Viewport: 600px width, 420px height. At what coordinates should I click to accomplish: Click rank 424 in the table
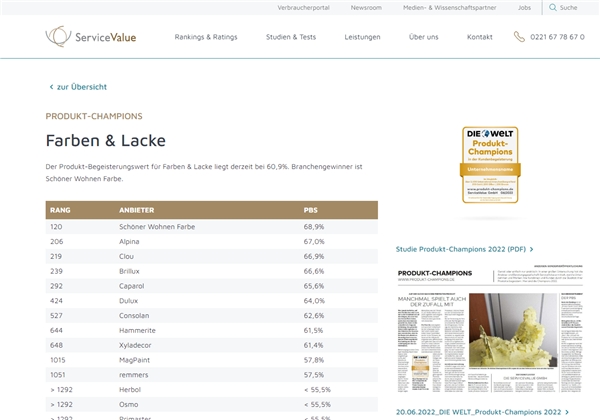click(x=56, y=301)
